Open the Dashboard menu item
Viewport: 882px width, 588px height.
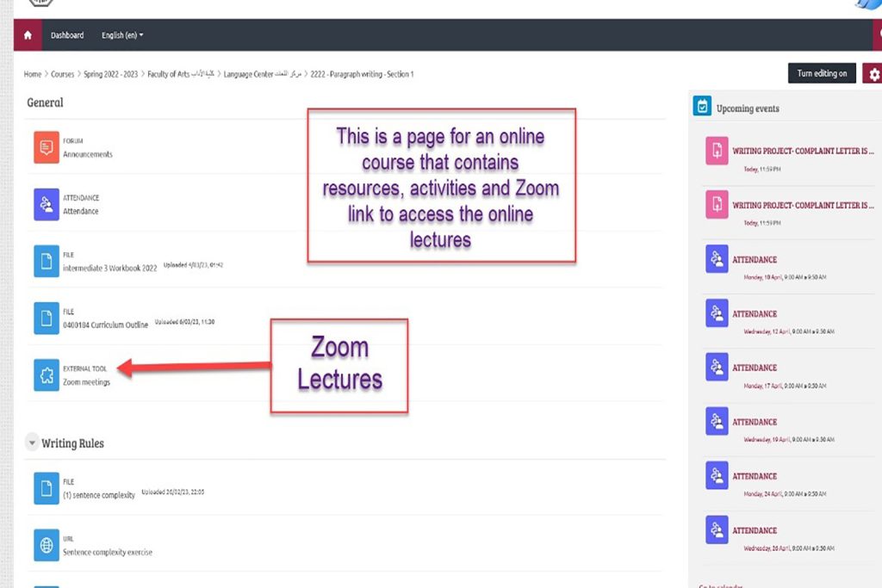point(67,34)
